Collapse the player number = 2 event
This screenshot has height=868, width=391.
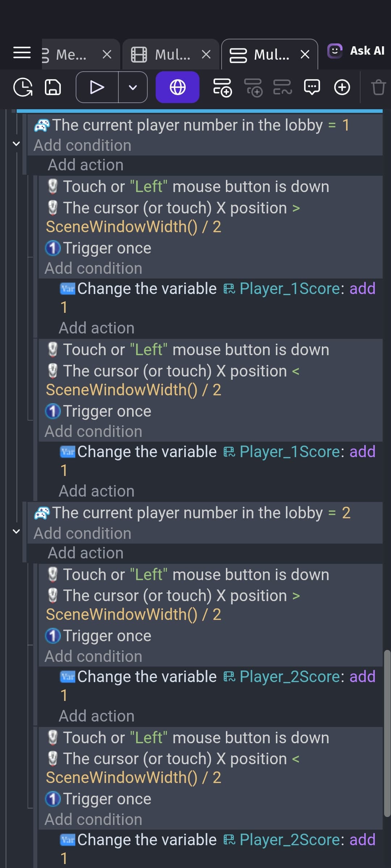click(x=16, y=531)
